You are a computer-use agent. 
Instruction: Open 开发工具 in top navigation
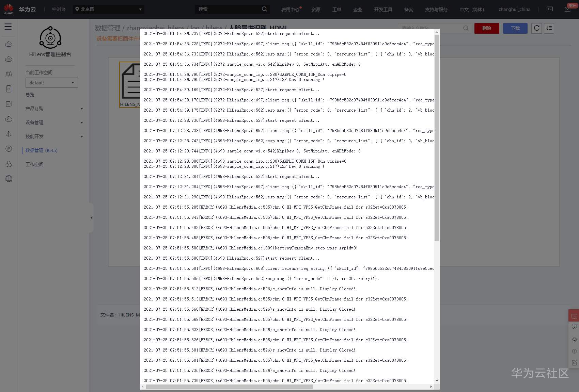coord(383,10)
